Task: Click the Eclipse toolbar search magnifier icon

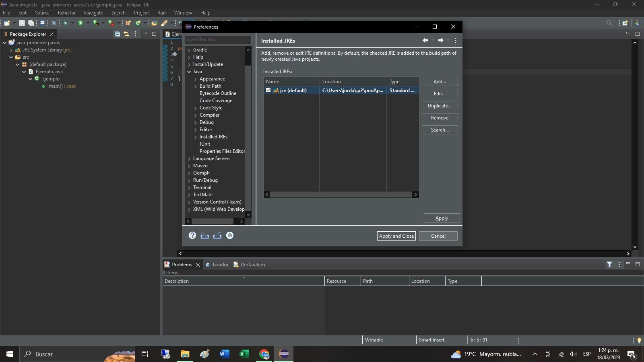Action: 609,23
